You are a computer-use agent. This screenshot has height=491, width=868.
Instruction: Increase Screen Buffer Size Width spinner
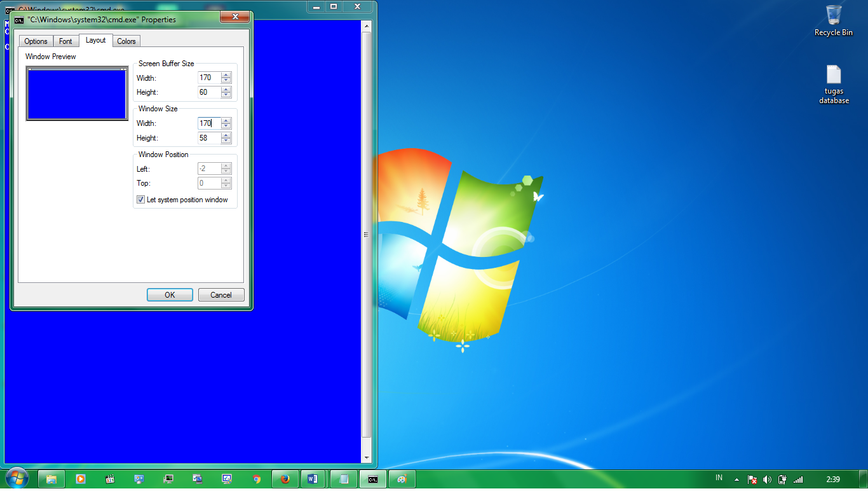click(226, 75)
